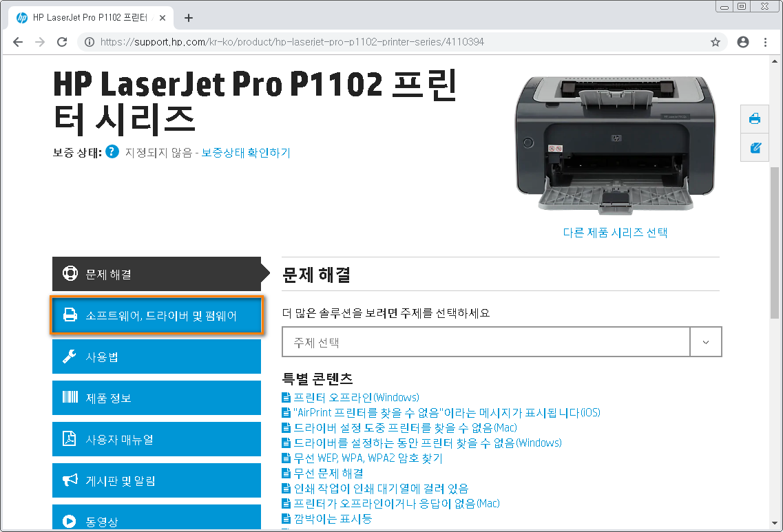Click the wrench icon beside 사용법

click(x=70, y=357)
